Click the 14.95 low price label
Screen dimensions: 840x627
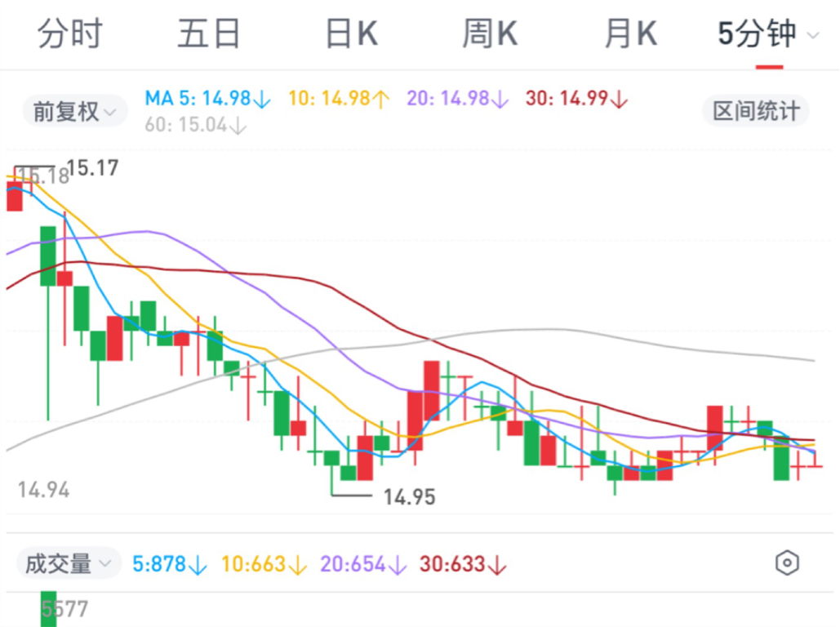409,497
